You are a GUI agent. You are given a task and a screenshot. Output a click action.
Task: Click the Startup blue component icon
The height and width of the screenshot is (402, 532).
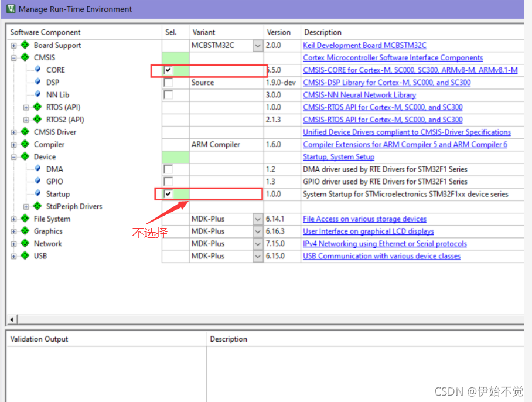(x=37, y=193)
